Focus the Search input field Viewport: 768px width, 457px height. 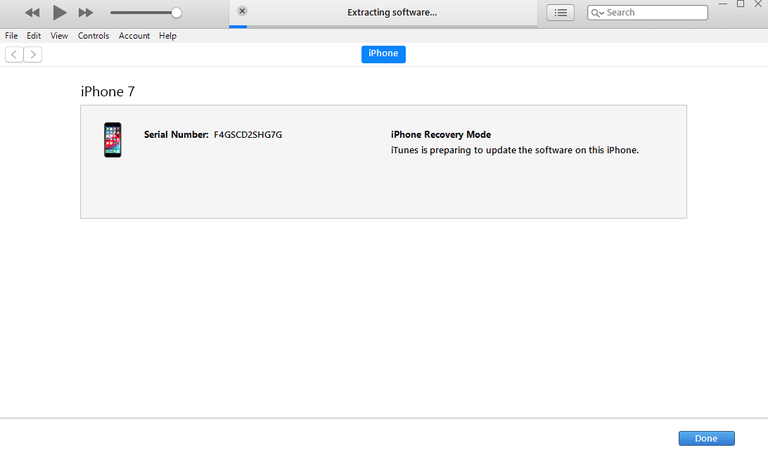tap(648, 13)
